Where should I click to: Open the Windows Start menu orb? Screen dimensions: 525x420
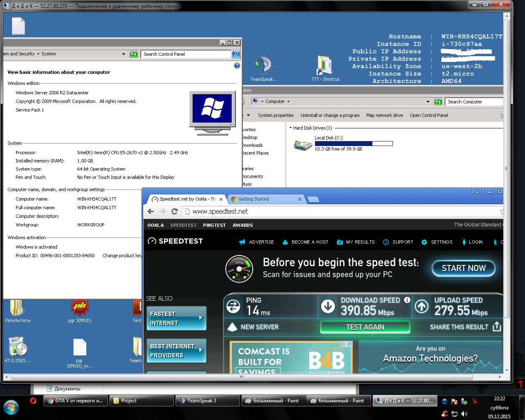(11, 408)
